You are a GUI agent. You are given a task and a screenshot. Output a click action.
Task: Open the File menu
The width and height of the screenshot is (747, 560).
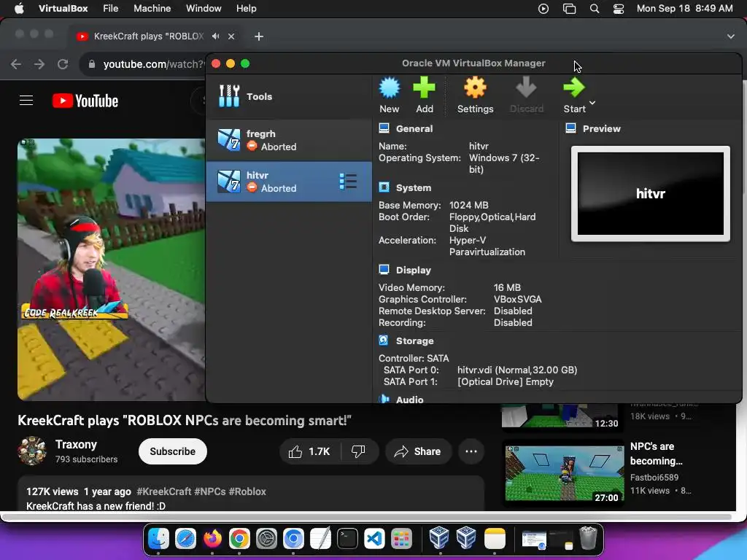(x=111, y=9)
